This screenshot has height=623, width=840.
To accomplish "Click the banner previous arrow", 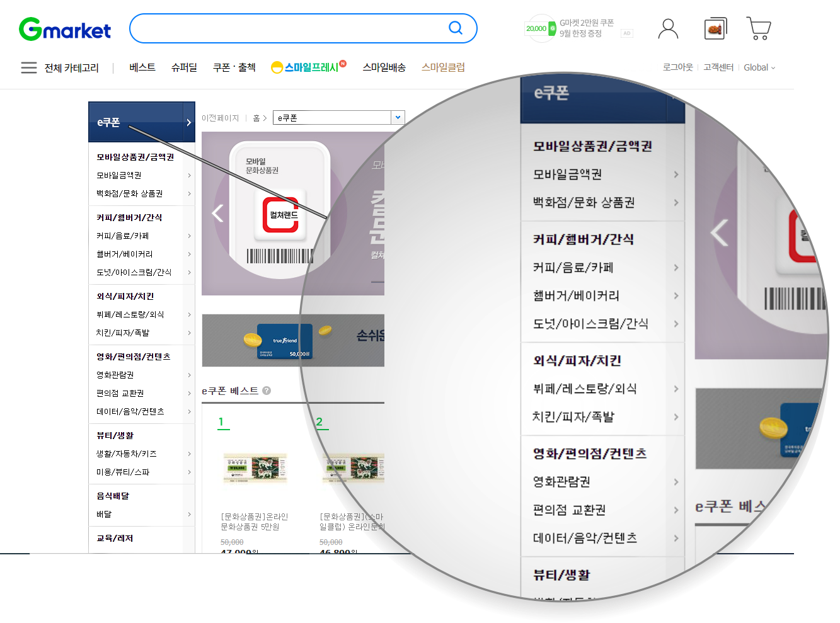I will coord(217,214).
